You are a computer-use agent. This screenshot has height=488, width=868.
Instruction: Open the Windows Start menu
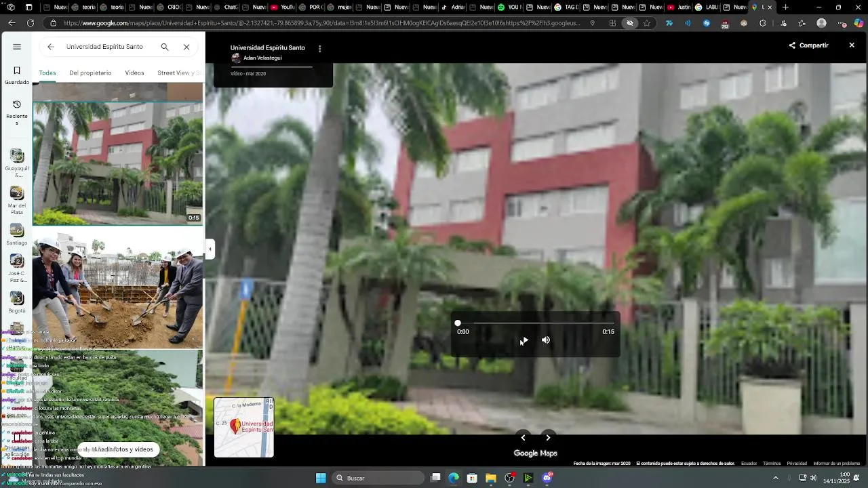pyautogui.click(x=321, y=478)
